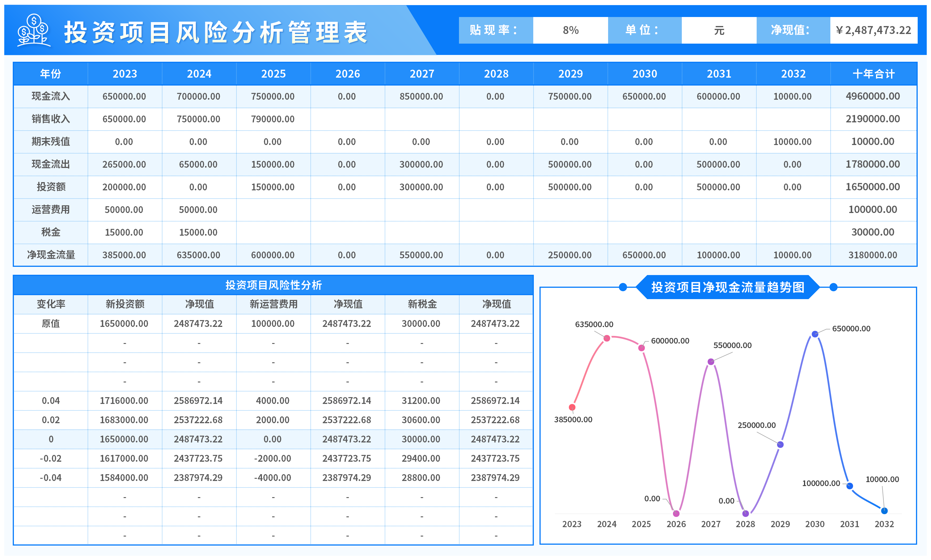Image resolution: width=931 pixels, height=560 pixels.
Task: Select the 销售收入 row label
Action: pyautogui.click(x=51, y=119)
